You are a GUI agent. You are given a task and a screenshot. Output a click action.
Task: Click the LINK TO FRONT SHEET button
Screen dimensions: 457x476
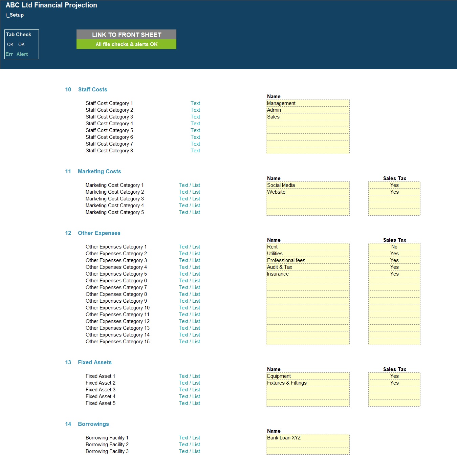[126, 35]
